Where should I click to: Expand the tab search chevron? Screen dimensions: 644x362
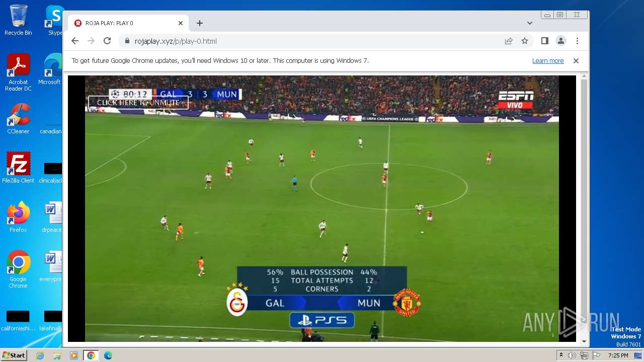click(x=530, y=23)
